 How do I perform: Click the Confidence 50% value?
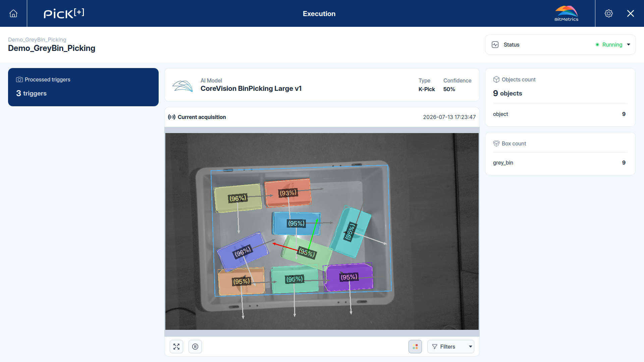449,89
